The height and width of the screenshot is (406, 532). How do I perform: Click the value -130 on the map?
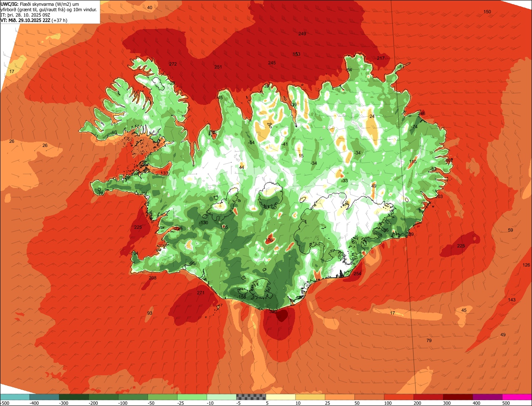[x=203, y=223]
